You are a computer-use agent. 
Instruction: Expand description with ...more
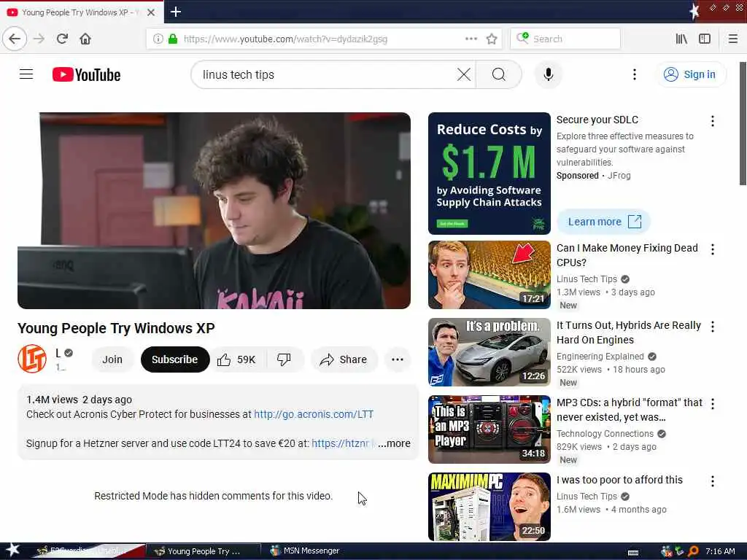[394, 443]
